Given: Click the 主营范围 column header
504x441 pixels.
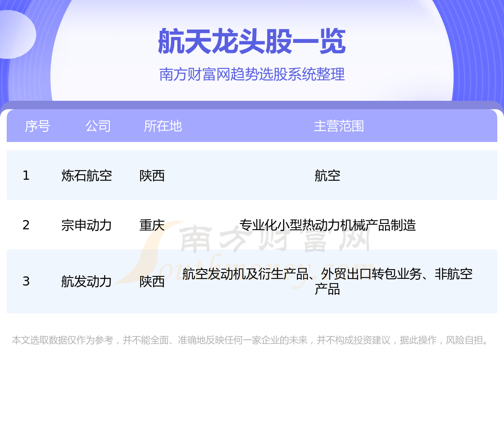Looking at the screenshot, I should (x=339, y=126).
